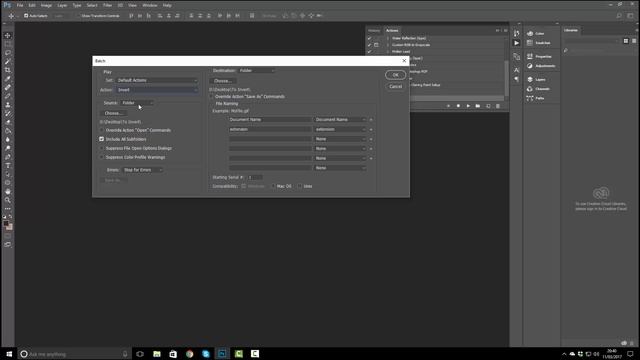
Task: Click OK in the Batch dialog
Action: pyautogui.click(x=396, y=75)
